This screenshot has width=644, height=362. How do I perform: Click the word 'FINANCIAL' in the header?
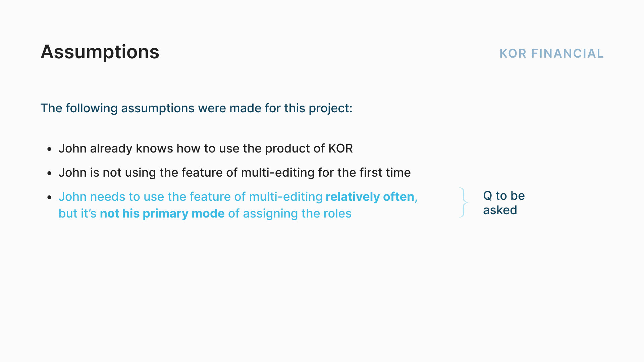(568, 54)
